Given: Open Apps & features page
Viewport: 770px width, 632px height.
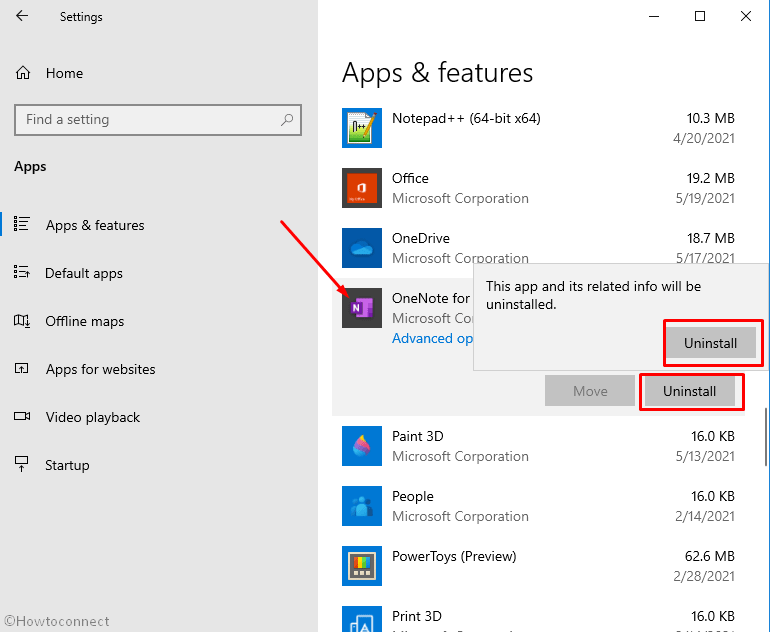Looking at the screenshot, I should click(x=95, y=225).
